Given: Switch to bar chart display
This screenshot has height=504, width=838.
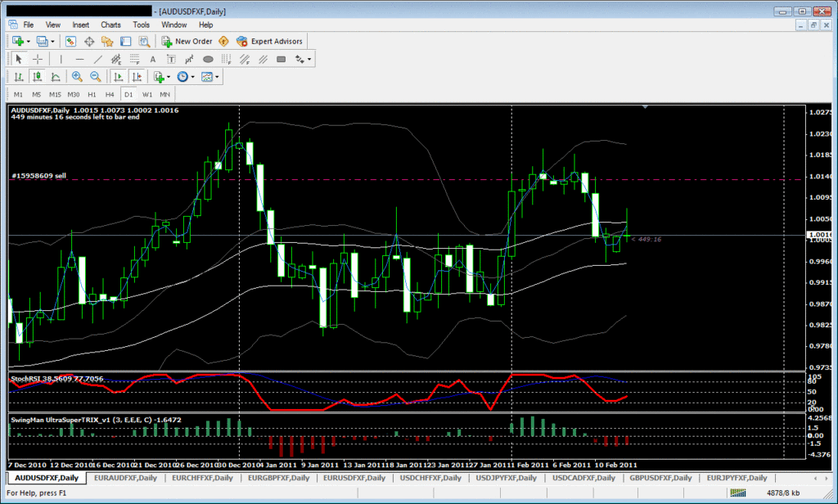Looking at the screenshot, I should pos(19,77).
